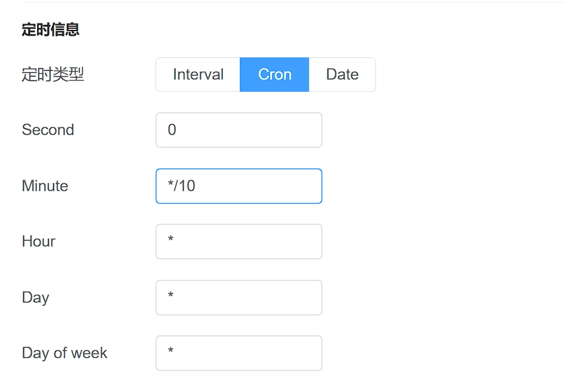The image size is (564, 392).
Task: Click the Hour field label
Action: [x=38, y=242]
